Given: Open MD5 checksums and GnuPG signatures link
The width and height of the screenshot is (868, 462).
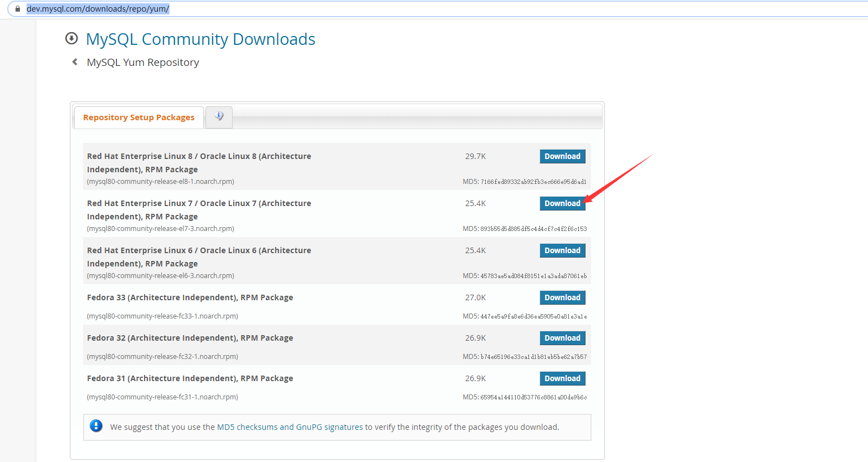Looking at the screenshot, I should [x=290, y=427].
